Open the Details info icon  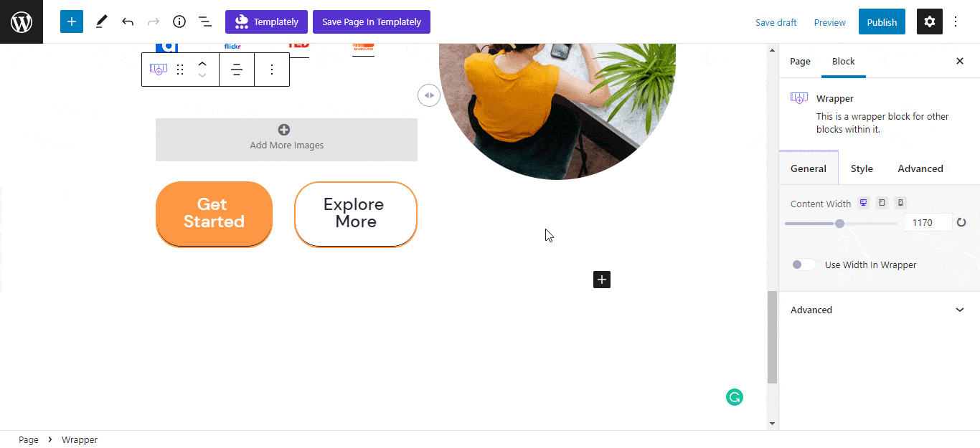point(179,22)
